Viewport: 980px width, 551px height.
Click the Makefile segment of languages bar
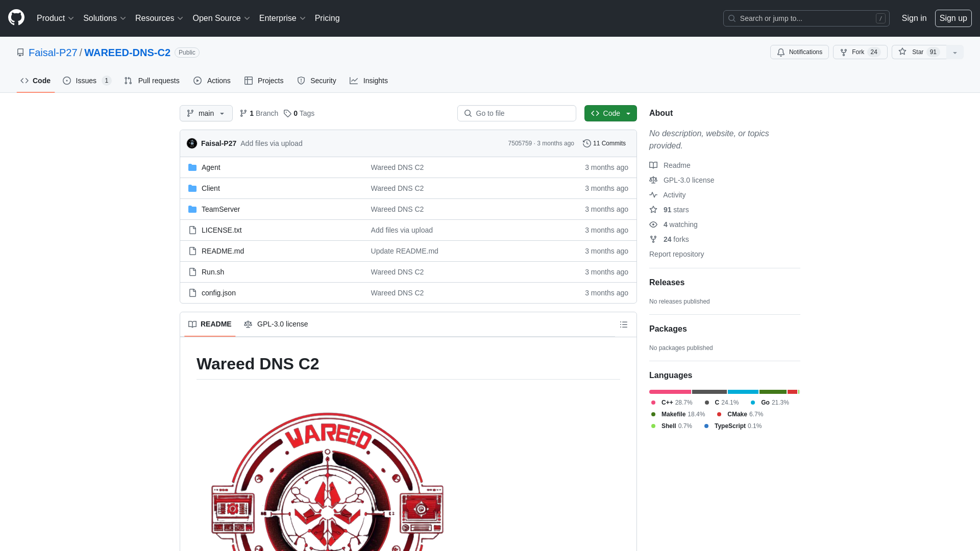coord(773,392)
